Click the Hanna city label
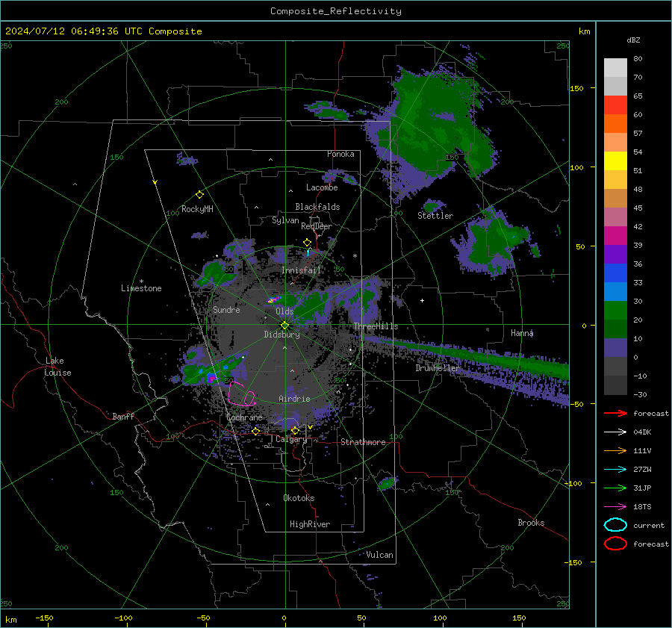Viewport: 672px width, 628px height. coord(522,333)
